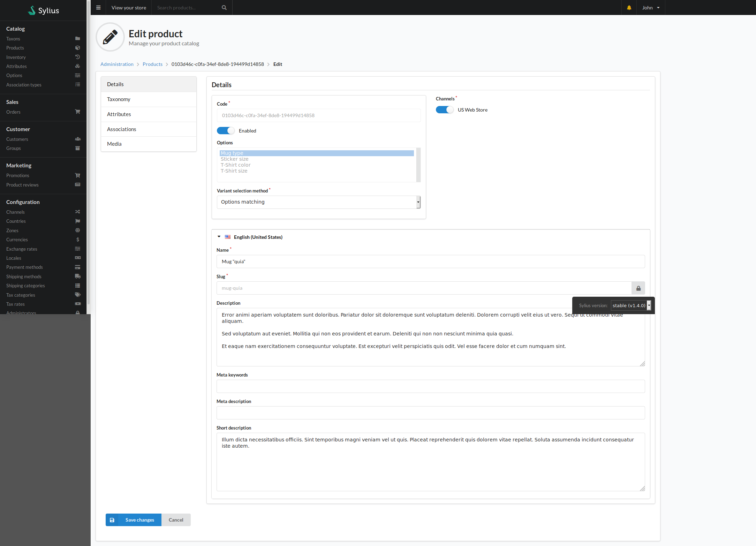Switch to the Taxonomy tab

149,99
